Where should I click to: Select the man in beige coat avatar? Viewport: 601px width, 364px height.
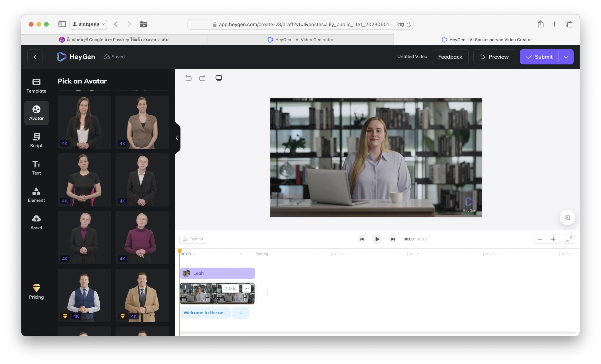point(142,295)
